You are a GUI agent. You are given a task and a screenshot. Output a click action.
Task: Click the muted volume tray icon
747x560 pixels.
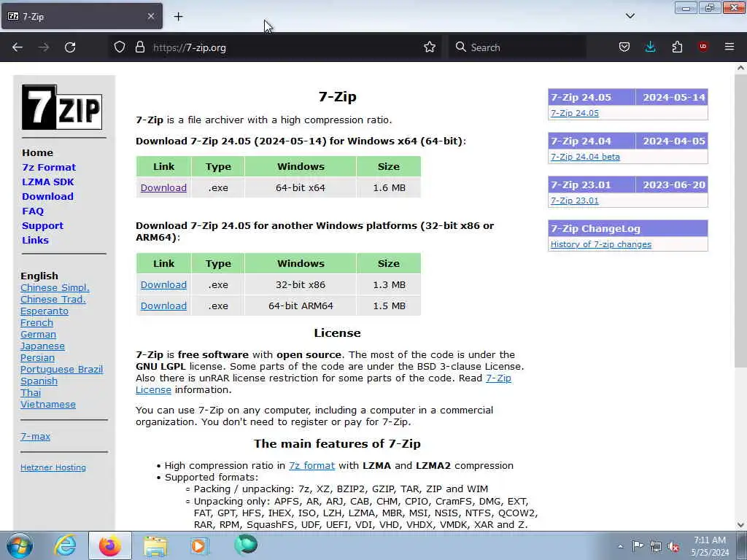[673, 546]
